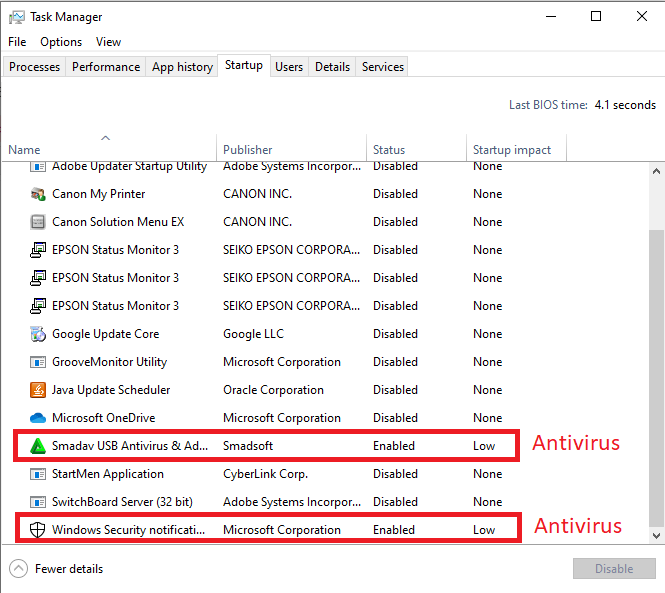The width and height of the screenshot is (665, 593).
Task: Switch to the Services tab
Action: 383,67
